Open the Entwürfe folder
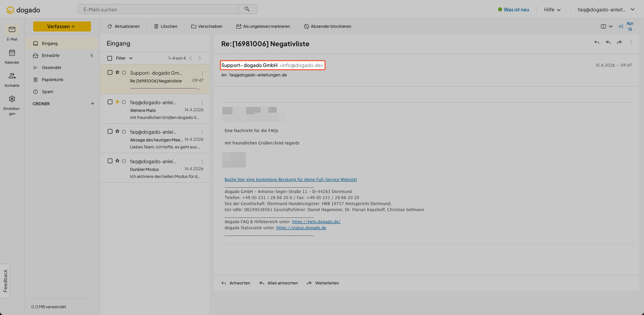The height and width of the screenshot is (315, 644). pyautogui.click(x=62, y=56)
